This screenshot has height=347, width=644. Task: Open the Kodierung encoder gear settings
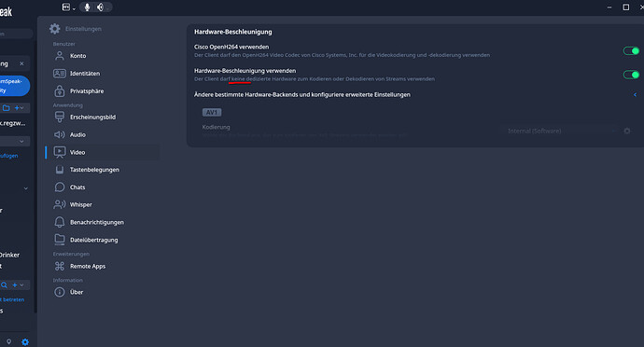coord(627,131)
